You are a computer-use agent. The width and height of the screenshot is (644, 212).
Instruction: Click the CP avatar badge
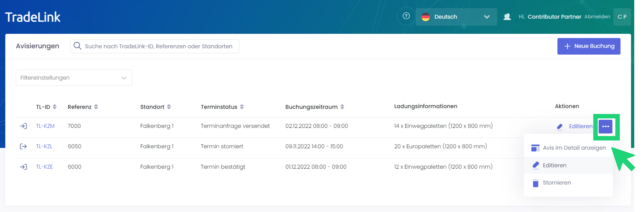[622, 17]
